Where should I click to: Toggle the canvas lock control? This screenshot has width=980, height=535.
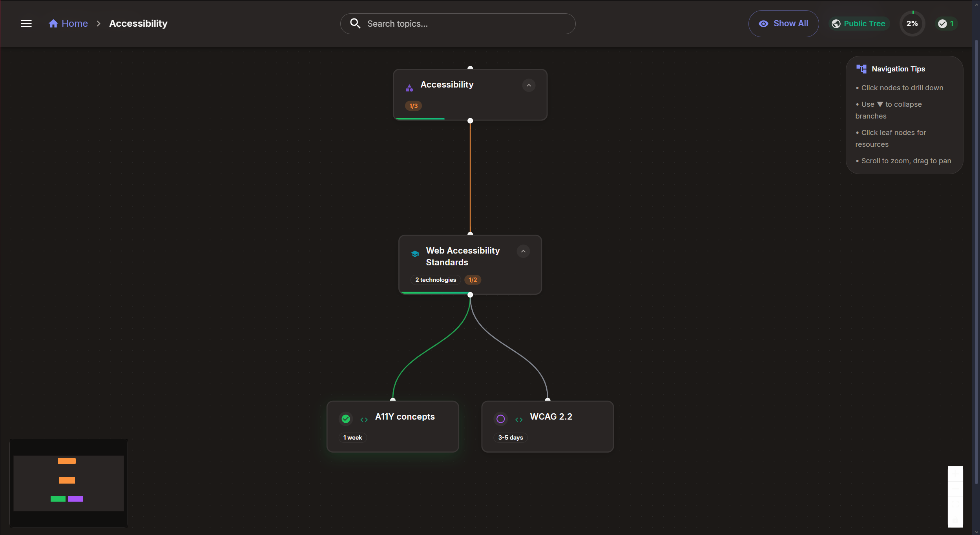955,520
